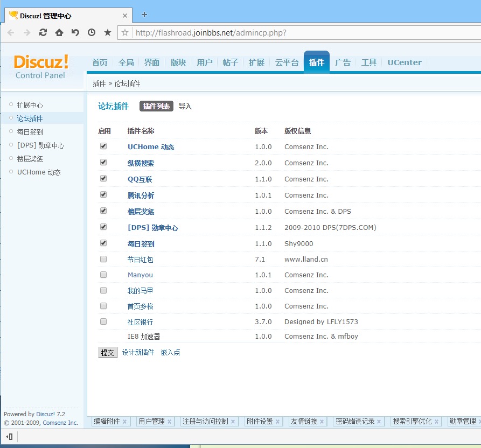Open 每日签到 in the left sidebar
This screenshot has height=448, width=481.
tap(30, 132)
